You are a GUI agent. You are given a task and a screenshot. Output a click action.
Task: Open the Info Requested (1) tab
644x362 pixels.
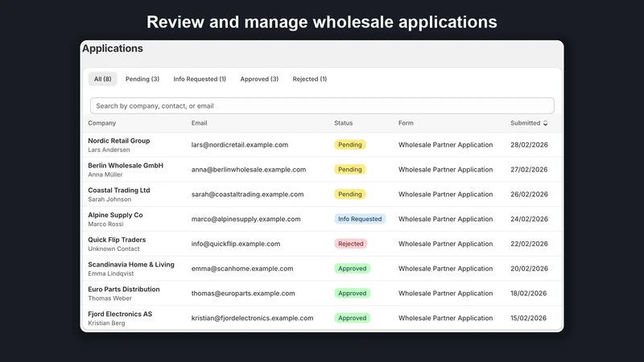[x=200, y=79]
